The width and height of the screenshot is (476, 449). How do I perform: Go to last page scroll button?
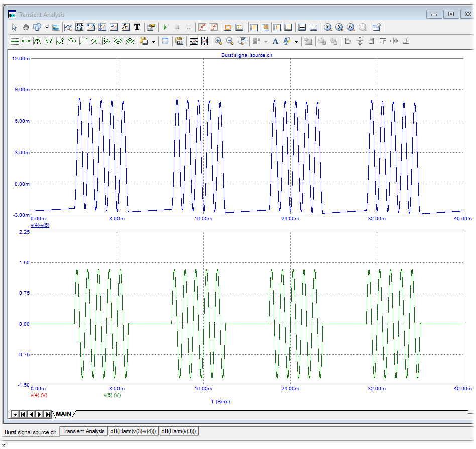[47, 414]
